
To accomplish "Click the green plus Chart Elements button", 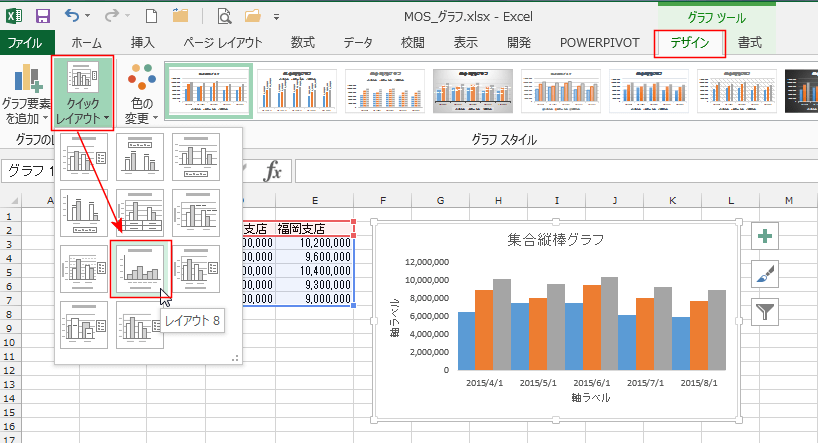I will click(766, 237).
